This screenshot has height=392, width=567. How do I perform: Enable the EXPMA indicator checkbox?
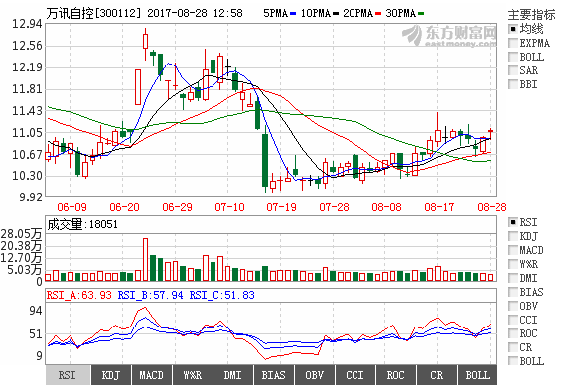tap(513, 43)
